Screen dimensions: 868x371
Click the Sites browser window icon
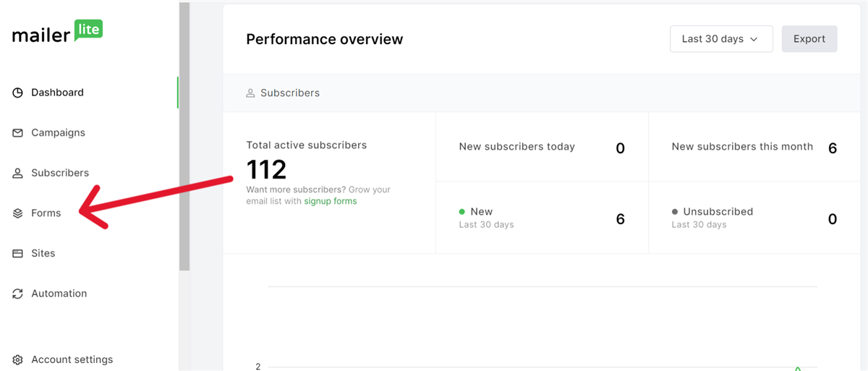point(18,254)
